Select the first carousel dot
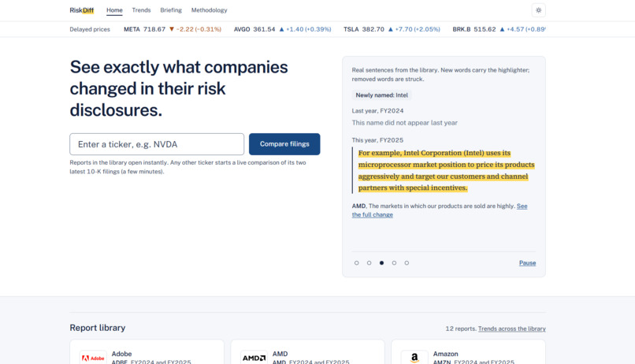635x364 pixels. [356, 263]
